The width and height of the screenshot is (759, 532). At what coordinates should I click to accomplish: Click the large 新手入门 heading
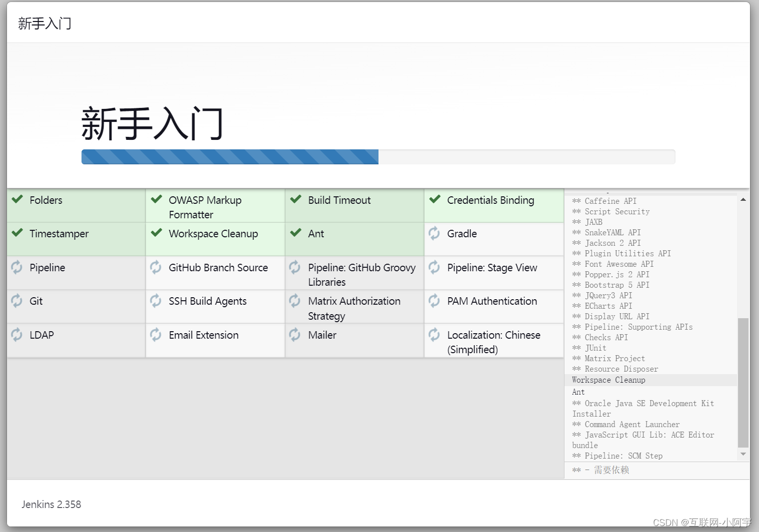tap(152, 123)
